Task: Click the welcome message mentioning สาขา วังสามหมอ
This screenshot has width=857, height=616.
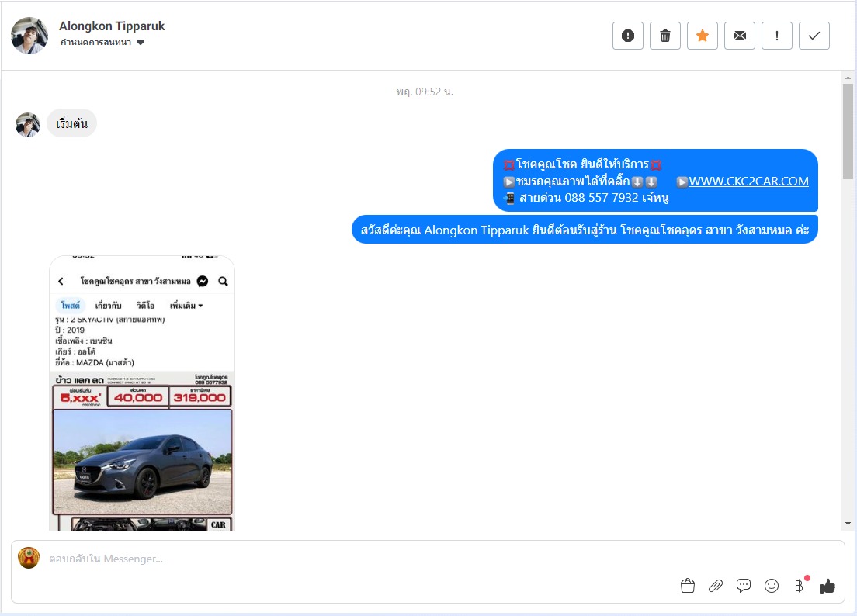Action: (x=585, y=230)
